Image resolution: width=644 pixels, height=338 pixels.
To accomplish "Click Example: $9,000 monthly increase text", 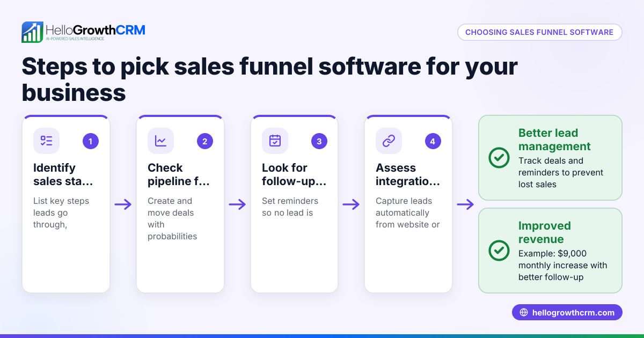I will (x=562, y=265).
